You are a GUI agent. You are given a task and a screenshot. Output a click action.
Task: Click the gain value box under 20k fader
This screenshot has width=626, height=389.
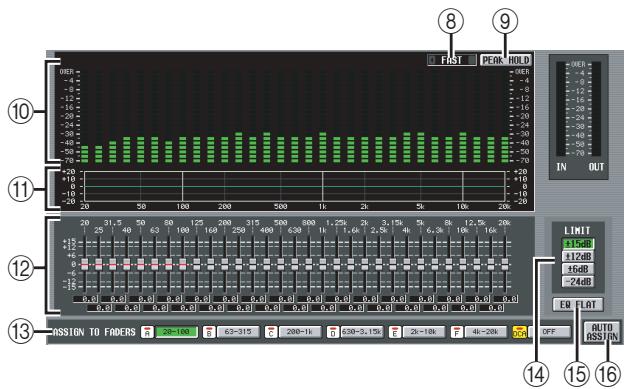coord(505,299)
